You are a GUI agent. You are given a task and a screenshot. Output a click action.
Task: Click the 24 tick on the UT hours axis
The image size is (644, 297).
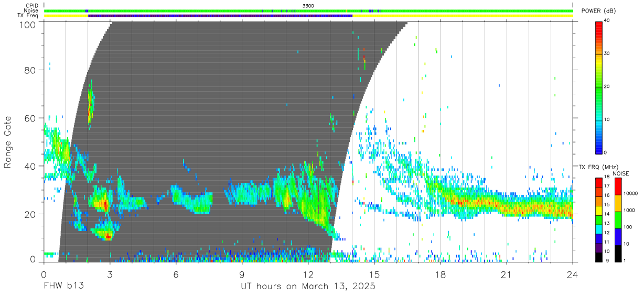[x=573, y=274]
